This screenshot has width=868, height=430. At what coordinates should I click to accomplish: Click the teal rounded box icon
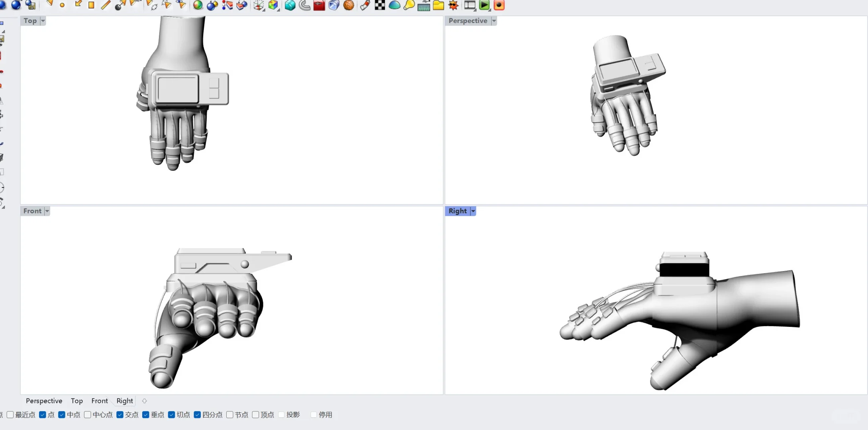290,5
